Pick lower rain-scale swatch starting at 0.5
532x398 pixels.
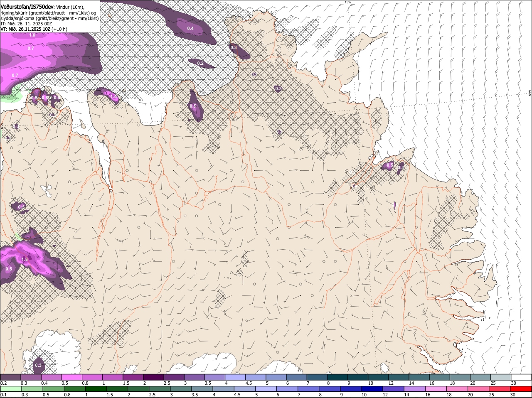point(53,389)
